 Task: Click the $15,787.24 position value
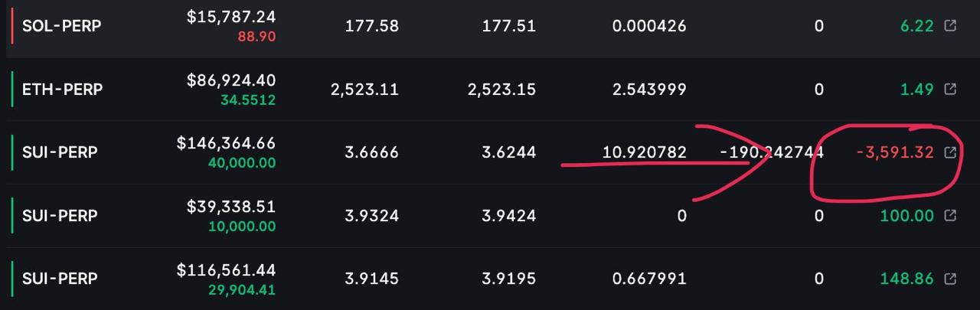coord(231,17)
